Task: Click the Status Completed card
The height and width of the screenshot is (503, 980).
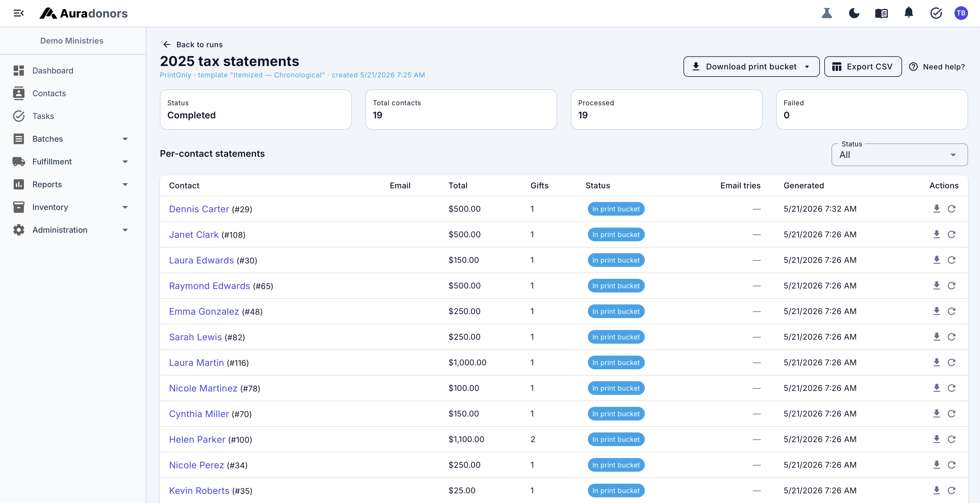Action: [x=256, y=110]
